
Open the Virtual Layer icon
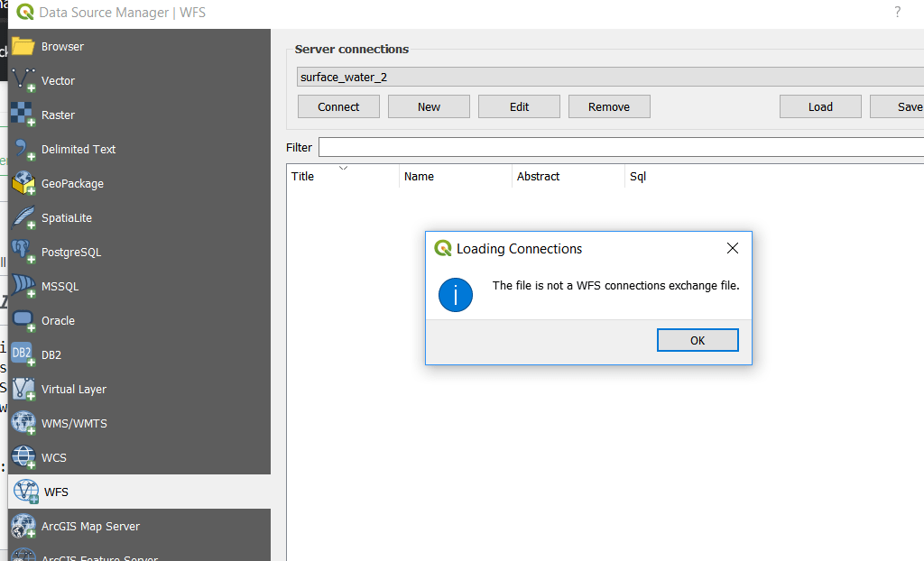point(23,389)
